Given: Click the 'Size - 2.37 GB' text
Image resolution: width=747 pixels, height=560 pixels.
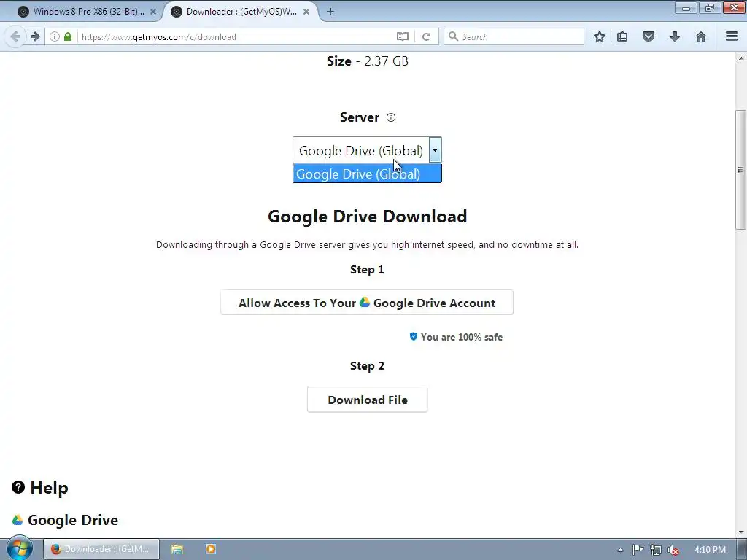Looking at the screenshot, I should [x=368, y=61].
